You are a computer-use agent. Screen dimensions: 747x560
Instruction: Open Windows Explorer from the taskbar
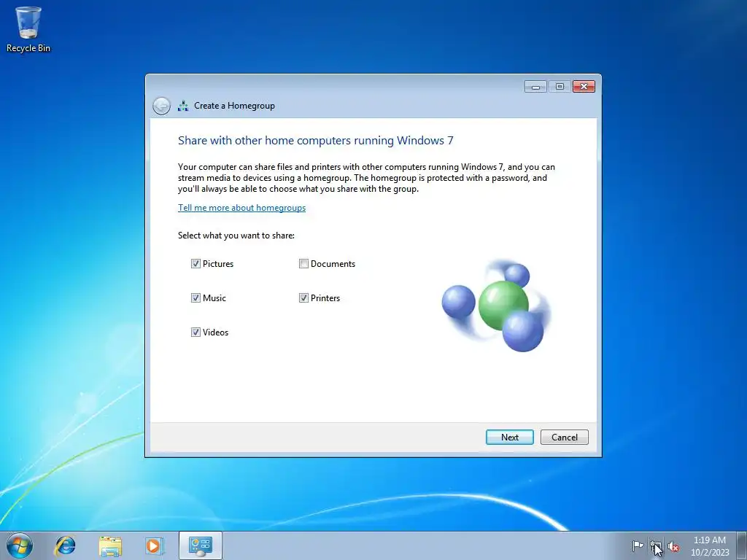[110, 545]
